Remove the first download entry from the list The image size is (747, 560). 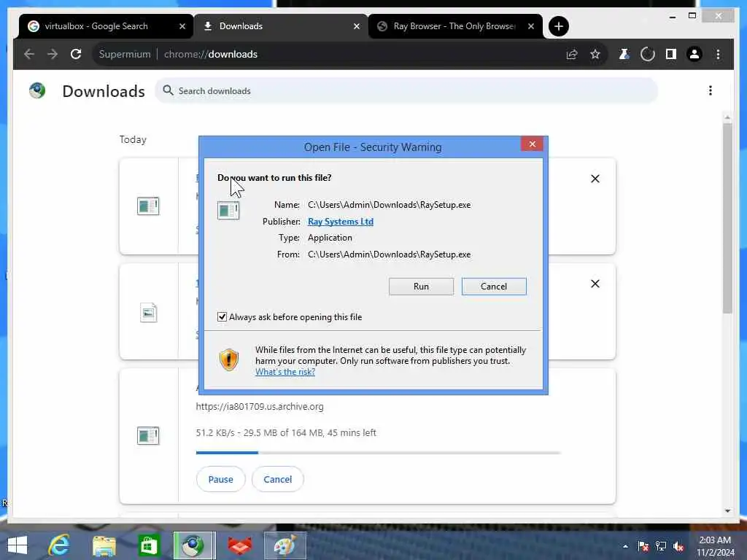[x=595, y=179]
